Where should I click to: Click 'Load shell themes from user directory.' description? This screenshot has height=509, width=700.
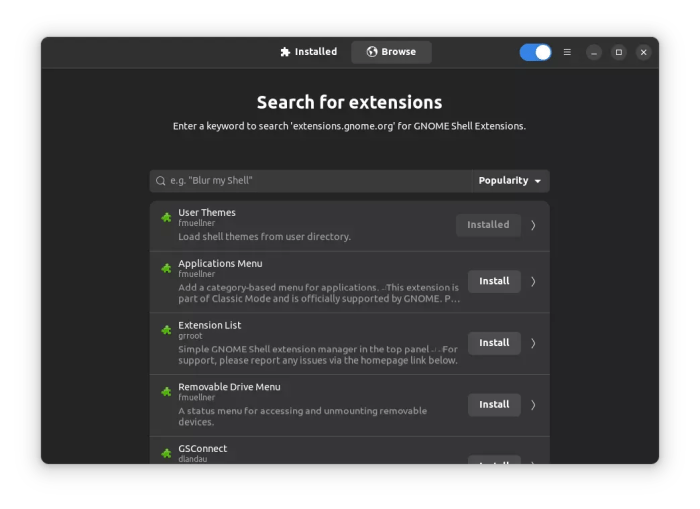pyautogui.click(x=264, y=237)
